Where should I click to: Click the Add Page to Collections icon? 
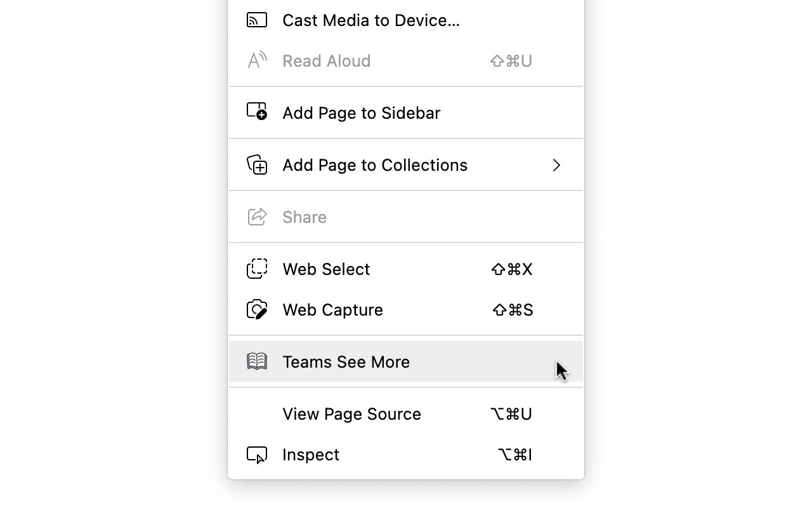click(257, 164)
